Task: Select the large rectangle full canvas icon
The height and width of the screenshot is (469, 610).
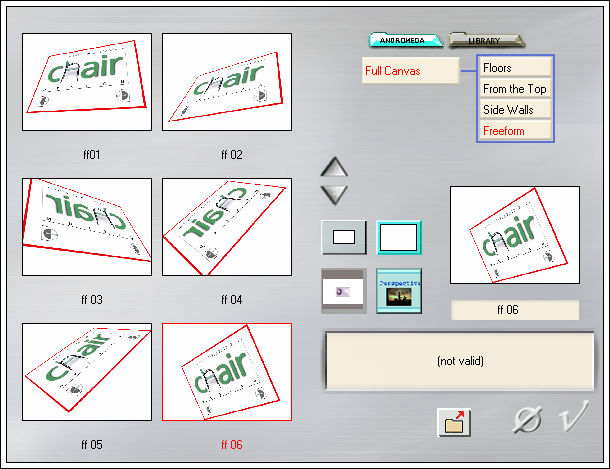Action: coord(399,237)
